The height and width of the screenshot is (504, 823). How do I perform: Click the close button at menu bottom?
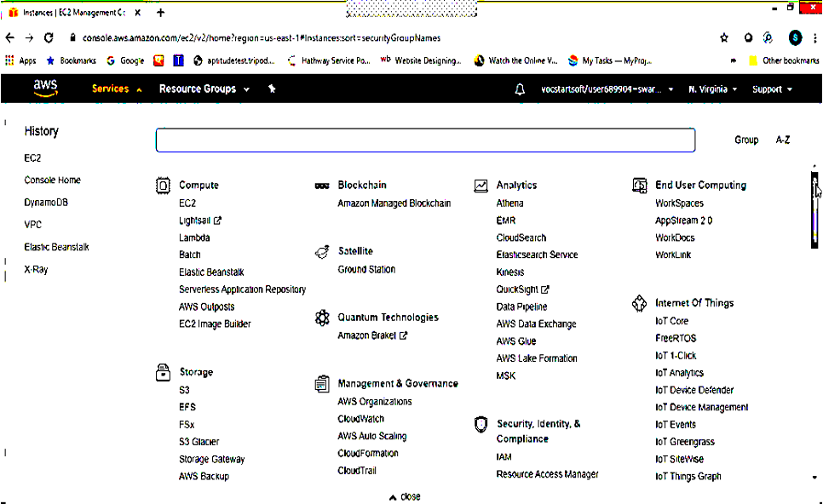click(405, 496)
